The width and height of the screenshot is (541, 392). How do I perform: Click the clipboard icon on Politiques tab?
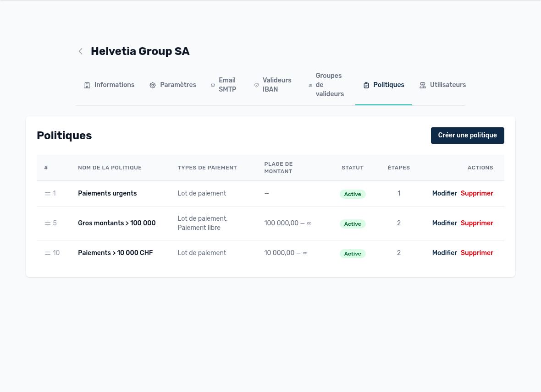(366, 85)
